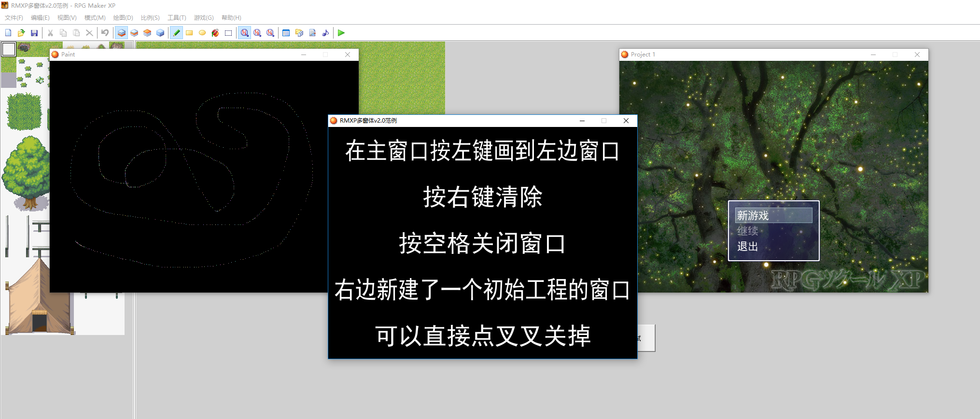
Task: Select the blank tile at the tileset's top-left
Action: 9,49
